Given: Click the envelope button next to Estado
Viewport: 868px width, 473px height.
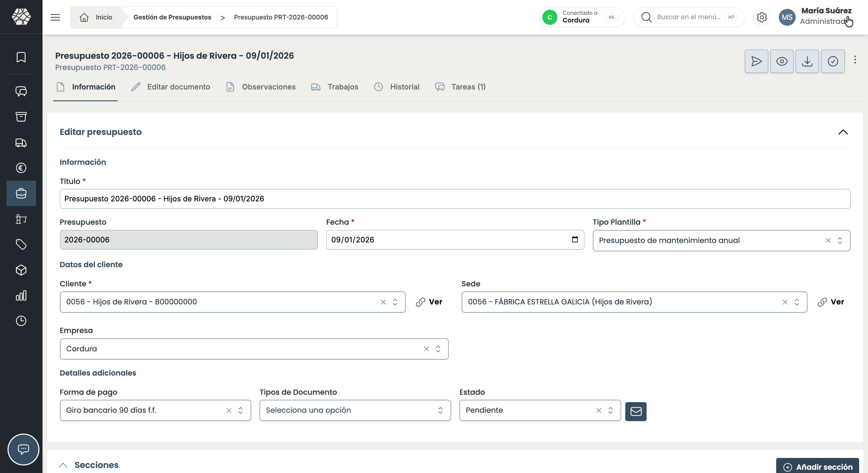Looking at the screenshot, I should pos(635,411).
